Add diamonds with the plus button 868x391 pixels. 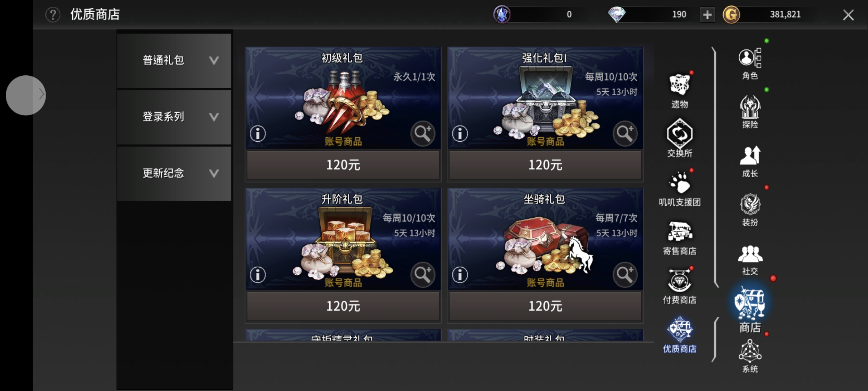click(x=707, y=14)
